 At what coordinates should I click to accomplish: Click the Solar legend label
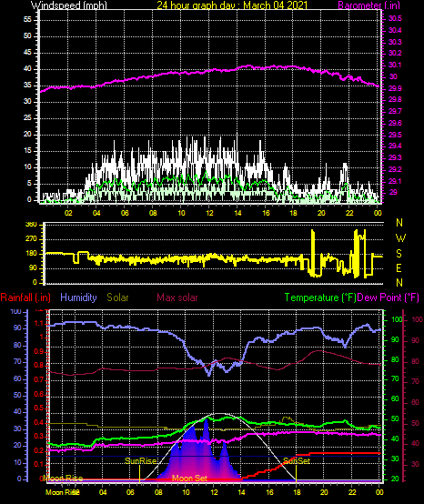click(117, 297)
